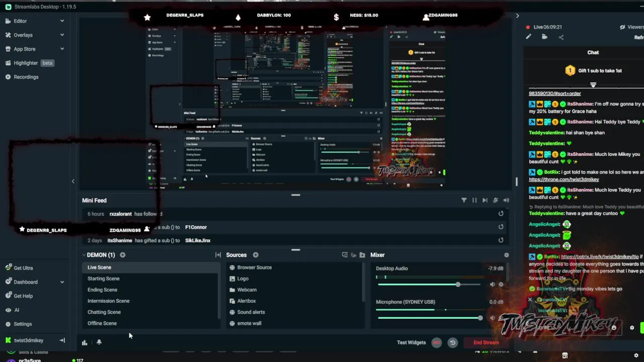
Task: Open Desktop Audio source gear settings
Action: 501,285
